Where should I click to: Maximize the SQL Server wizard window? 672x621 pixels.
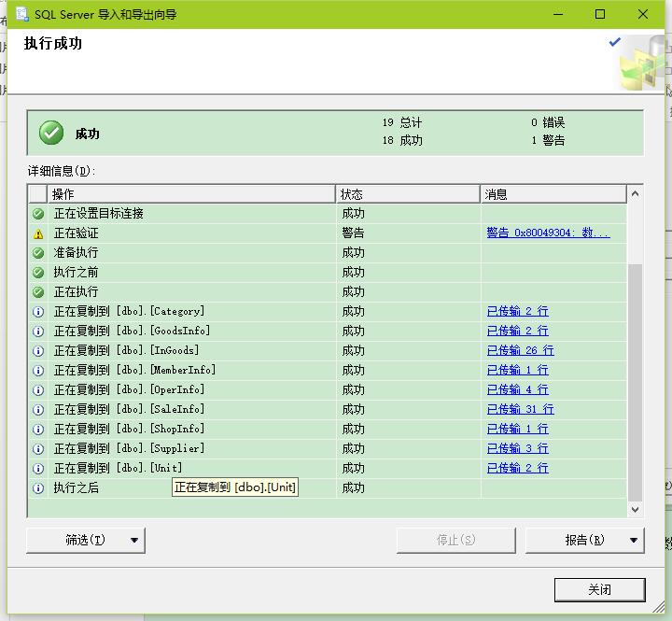tap(600, 14)
